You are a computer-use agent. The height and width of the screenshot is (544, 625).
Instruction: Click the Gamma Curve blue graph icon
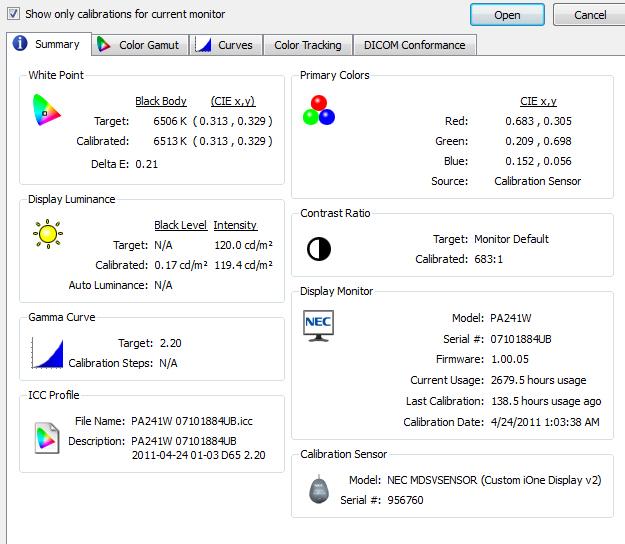point(47,354)
